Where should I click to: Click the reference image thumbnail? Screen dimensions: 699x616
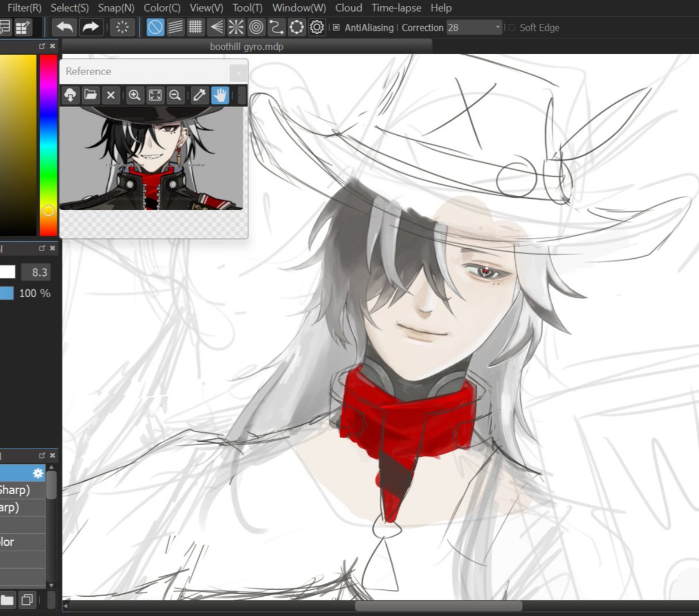coord(151,158)
